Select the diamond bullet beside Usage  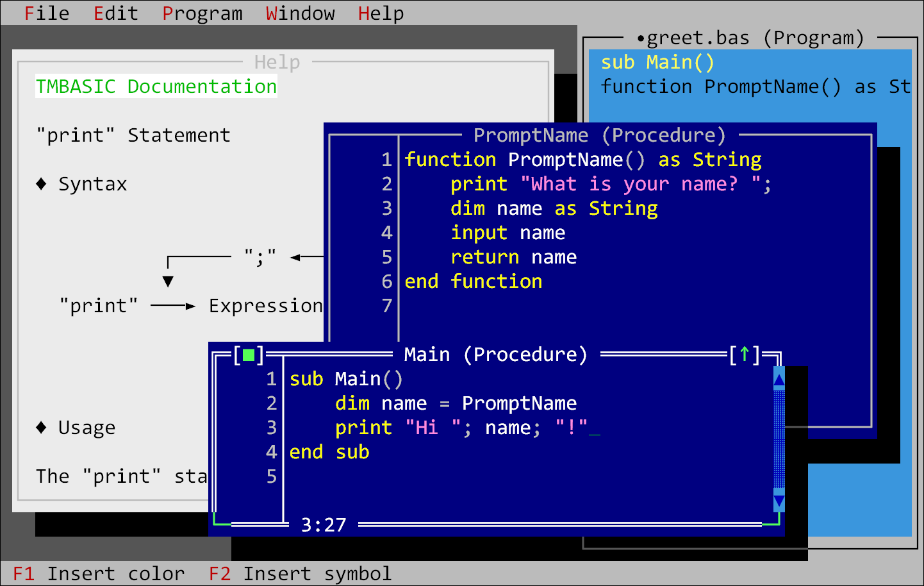[x=40, y=428]
